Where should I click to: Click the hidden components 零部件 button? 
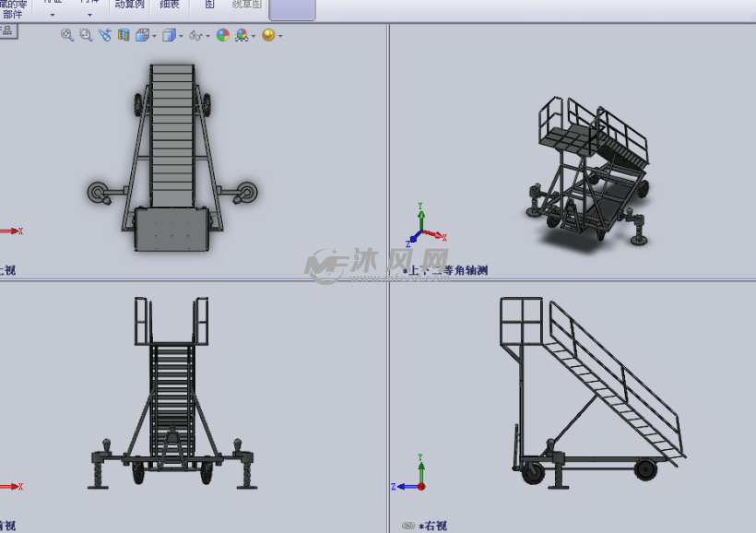pyautogui.click(x=13, y=9)
